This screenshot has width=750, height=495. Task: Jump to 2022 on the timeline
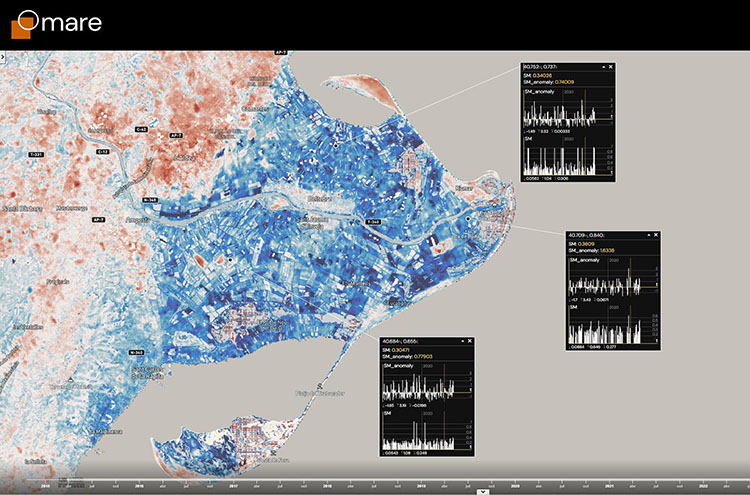pyautogui.click(x=703, y=486)
